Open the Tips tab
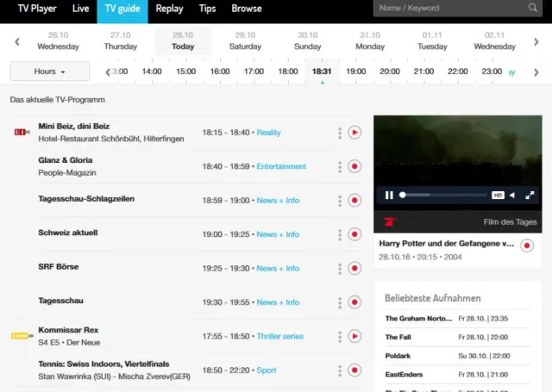The width and height of the screenshot is (552, 392). point(207,9)
